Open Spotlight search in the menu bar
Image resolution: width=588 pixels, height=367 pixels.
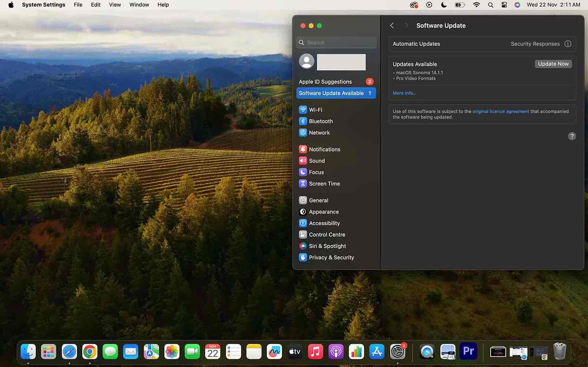[x=490, y=5]
